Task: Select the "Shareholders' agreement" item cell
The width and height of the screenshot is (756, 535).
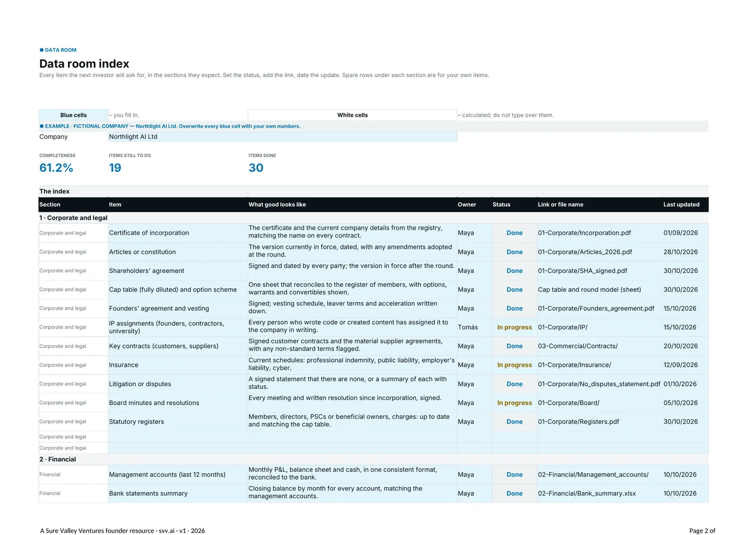Action: (178, 271)
